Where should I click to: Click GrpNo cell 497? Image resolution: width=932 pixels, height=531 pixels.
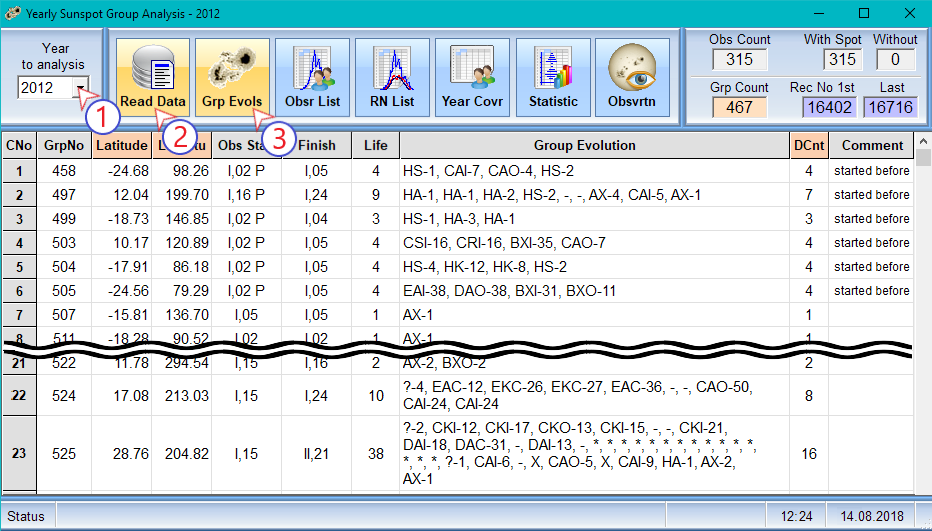click(64, 195)
